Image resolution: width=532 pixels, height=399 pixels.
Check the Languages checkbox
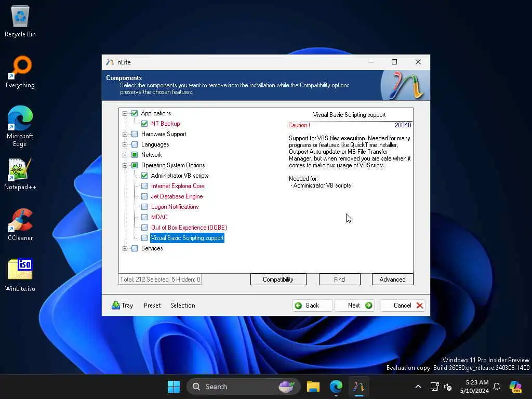[135, 144]
